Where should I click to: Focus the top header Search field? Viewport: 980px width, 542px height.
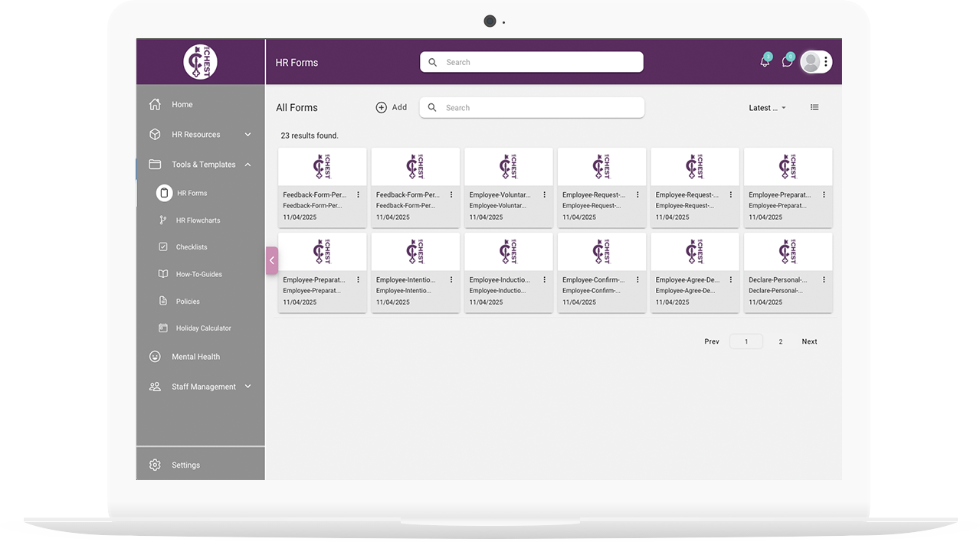pyautogui.click(x=532, y=62)
